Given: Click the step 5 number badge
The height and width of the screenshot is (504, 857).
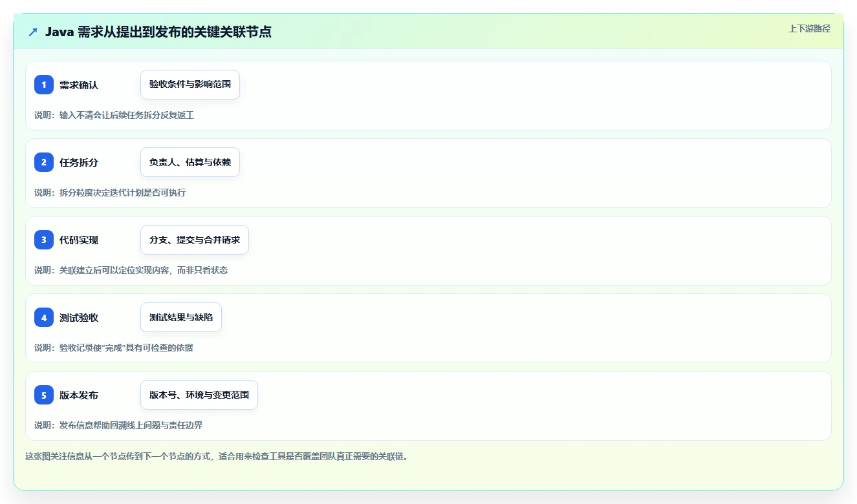Looking at the screenshot, I should click(44, 395).
